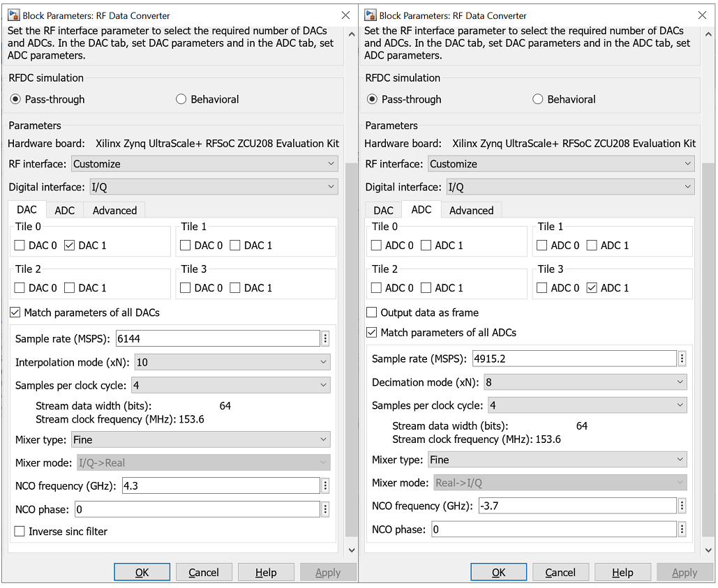The image size is (718, 588).
Task: Click the vertical scrollbar of the right dialog
Action: (x=708, y=349)
